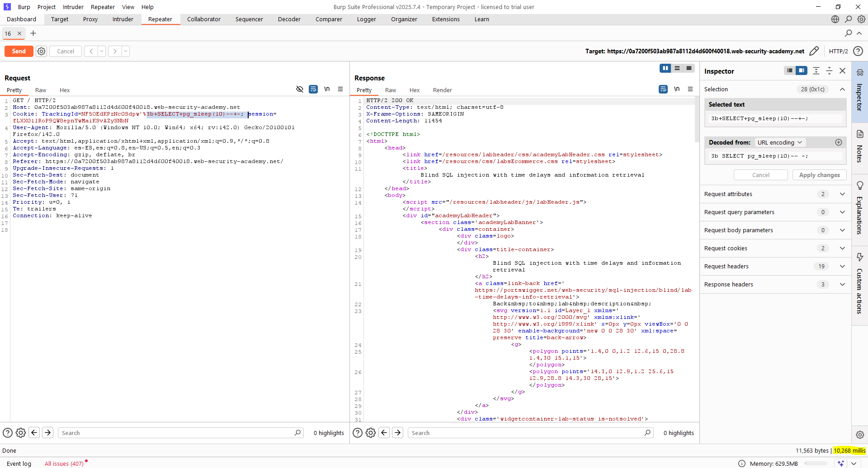Image resolution: width=868 pixels, height=468 pixels.
Task: Open HTTP/2 protocol selector
Action: pos(838,51)
